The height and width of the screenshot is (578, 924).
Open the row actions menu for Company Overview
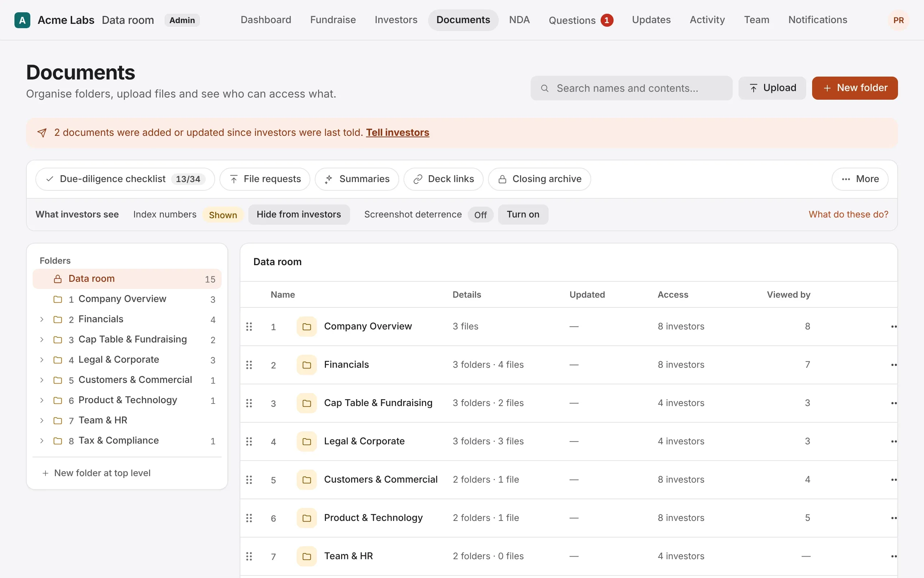pos(893,327)
